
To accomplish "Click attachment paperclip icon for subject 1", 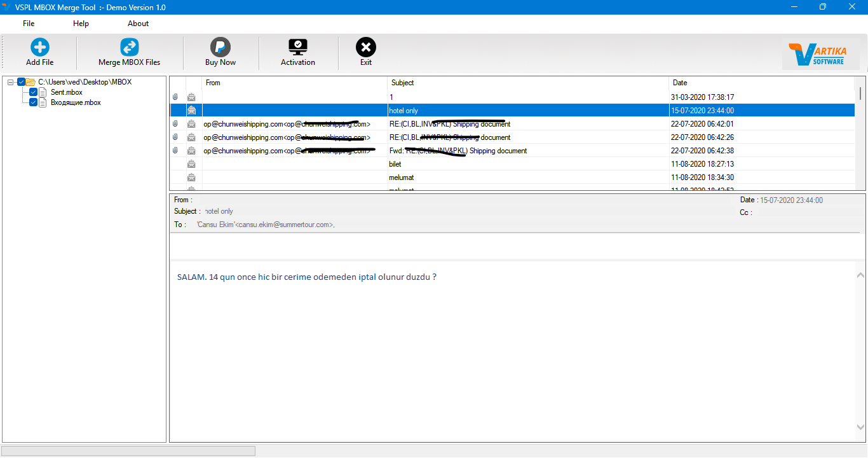I will tap(175, 97).
